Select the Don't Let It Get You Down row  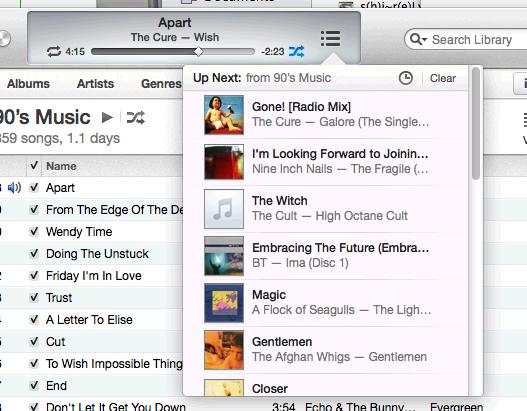tap(264, 405)
